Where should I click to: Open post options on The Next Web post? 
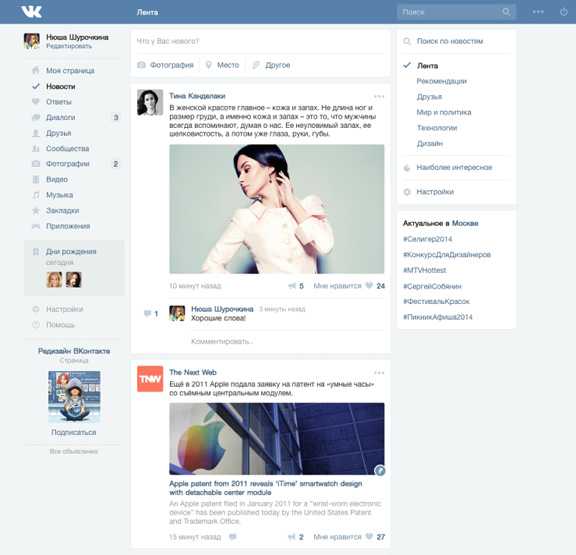(x=379, y=373)
